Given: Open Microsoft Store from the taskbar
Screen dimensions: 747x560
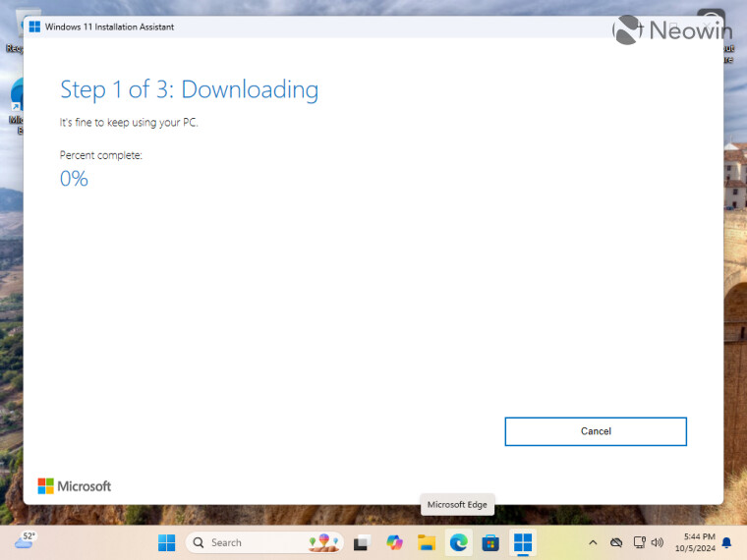Looking at the screenshot, I should (490, 542).
